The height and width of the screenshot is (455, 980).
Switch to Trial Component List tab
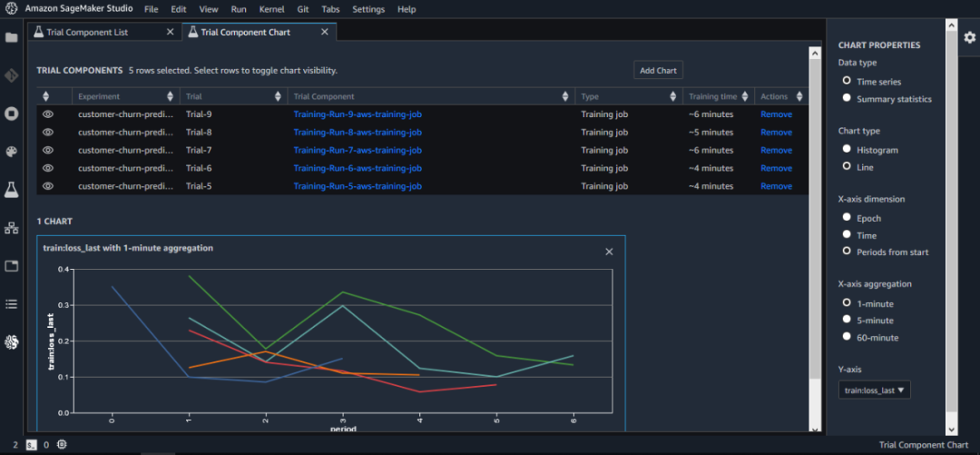point(105,32)
